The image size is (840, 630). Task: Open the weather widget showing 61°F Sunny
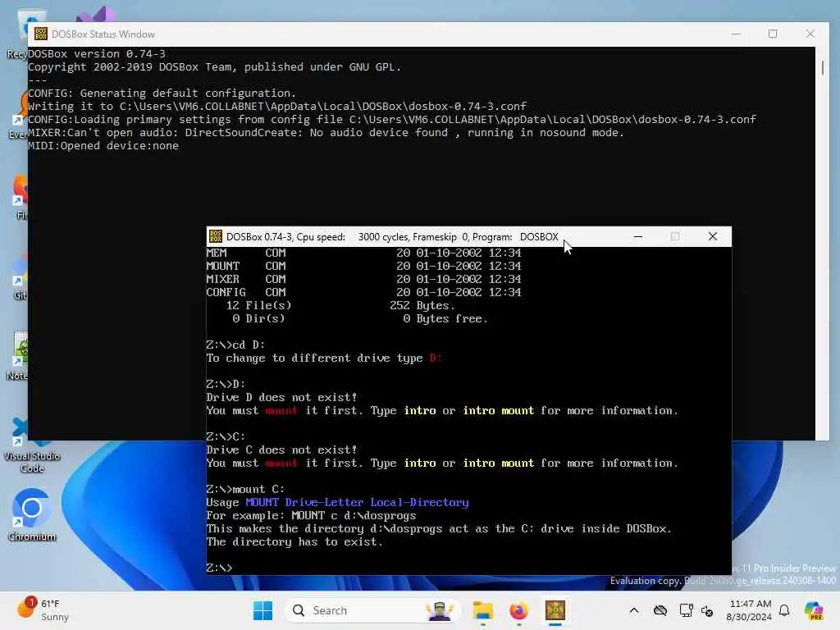tap(43, 610)
